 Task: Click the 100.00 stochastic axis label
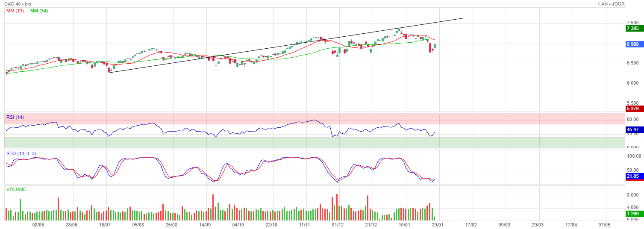634,156
